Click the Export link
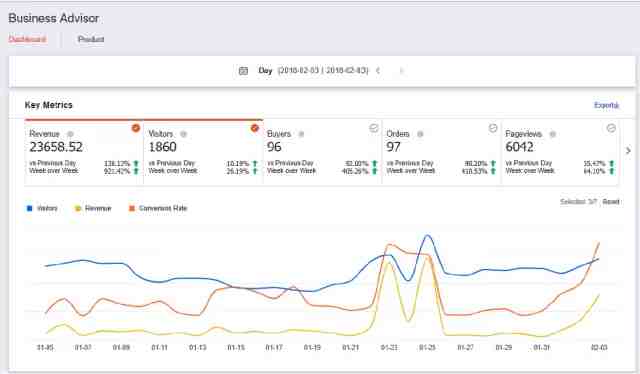Image resolution: width=640 pixels, height=374 pixels. coord(607,105)
